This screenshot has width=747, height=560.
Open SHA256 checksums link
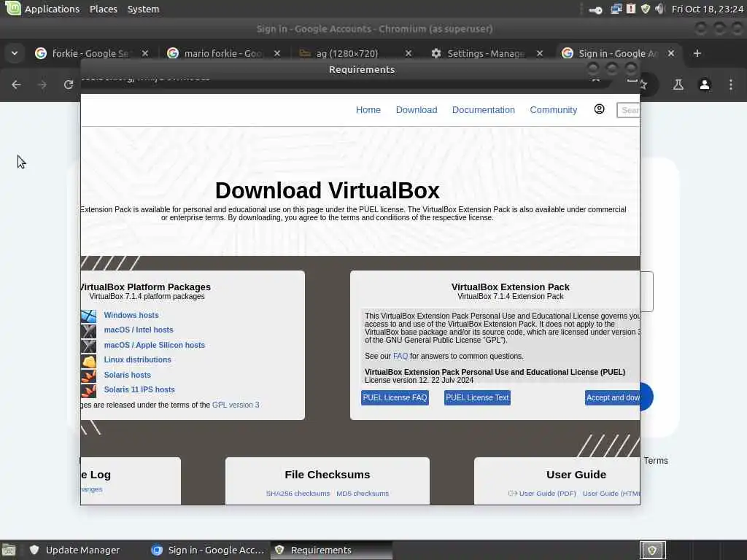298,494
